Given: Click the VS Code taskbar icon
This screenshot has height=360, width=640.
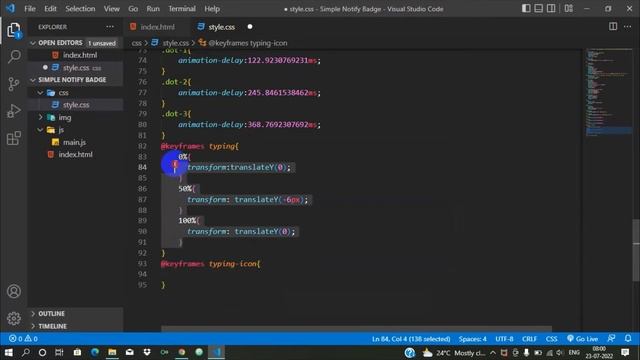Looking at the screenshot, I should tap(217, 352).
